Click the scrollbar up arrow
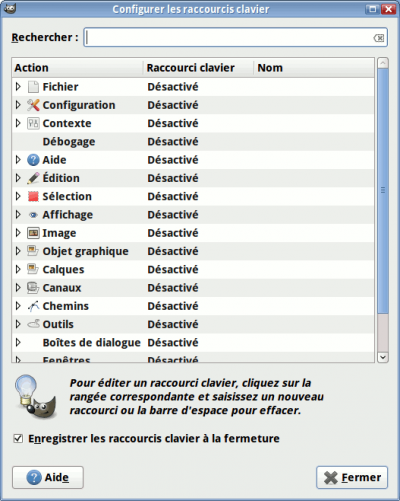Viewport: 400px width, 501px height. 383,63
